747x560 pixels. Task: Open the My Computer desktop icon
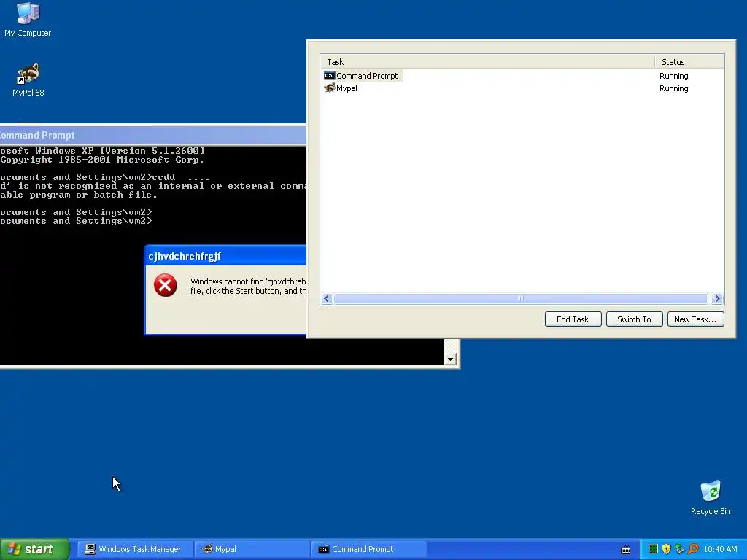[28, 19]
